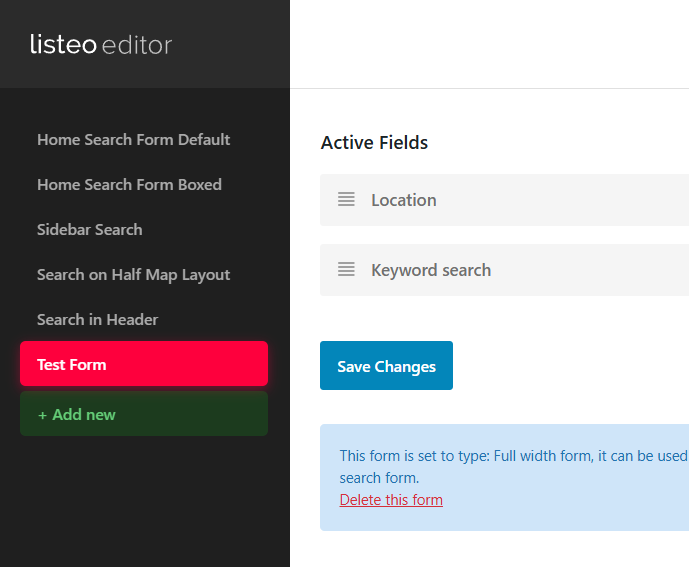Click the drag handle icon beside Keyword search
Screen dimensions: 689x567
tap(346, 269)
